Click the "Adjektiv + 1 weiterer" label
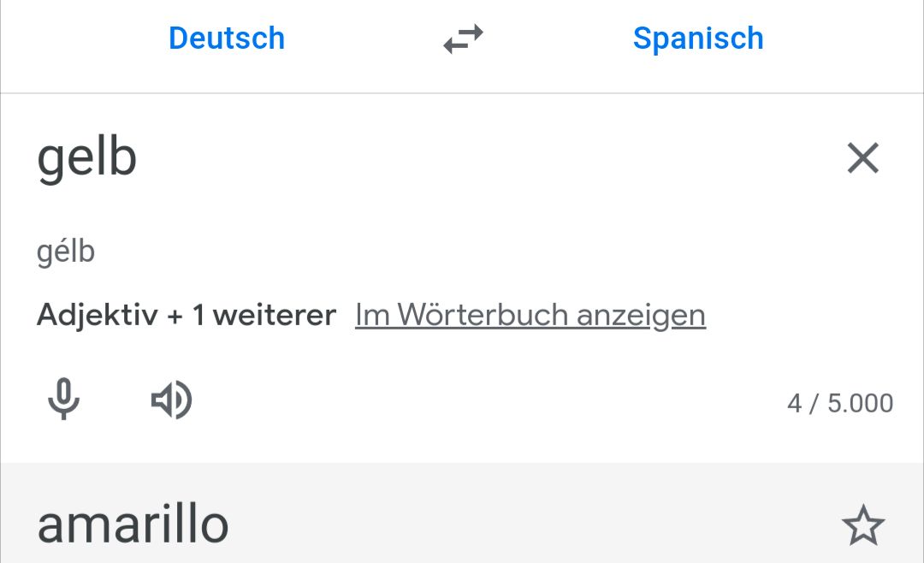 click(x=187, y=315)
